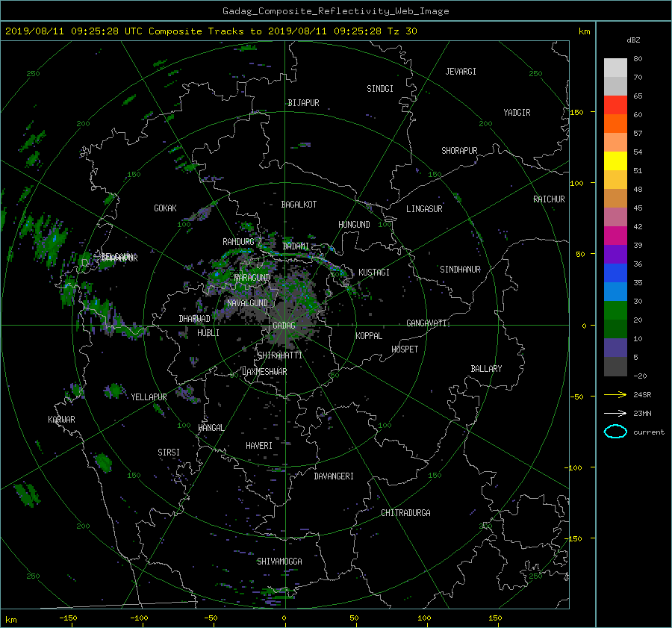Click the SHIRAHATTI city label
Screen dimensions: 672x628
click(x=280, y=355)
